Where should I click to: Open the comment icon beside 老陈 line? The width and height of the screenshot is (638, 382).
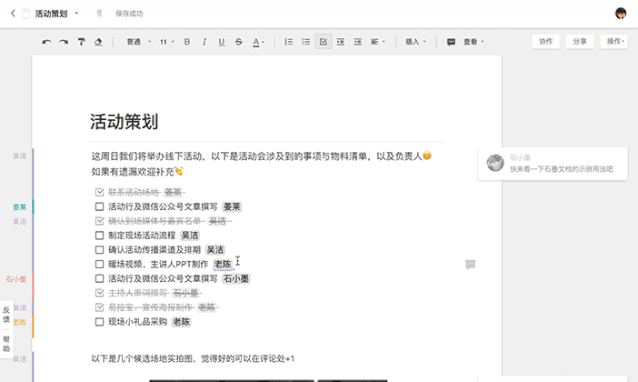pos(470,264)
